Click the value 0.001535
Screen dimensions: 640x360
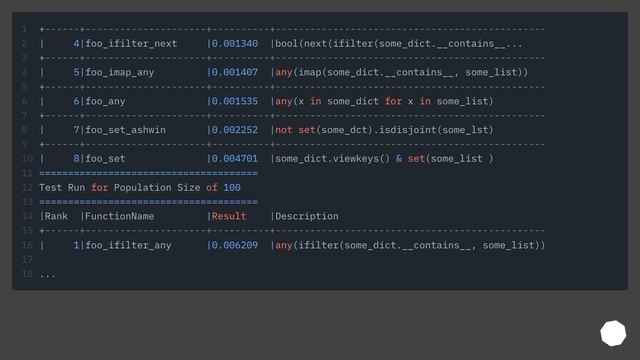(235, 101)
